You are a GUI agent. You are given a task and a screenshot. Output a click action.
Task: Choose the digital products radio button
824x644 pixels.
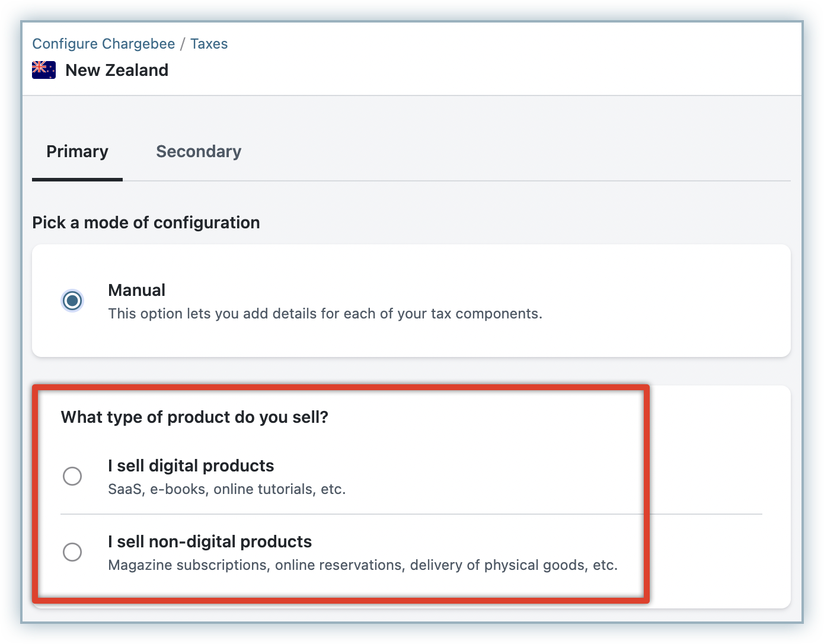click(72, 476)
